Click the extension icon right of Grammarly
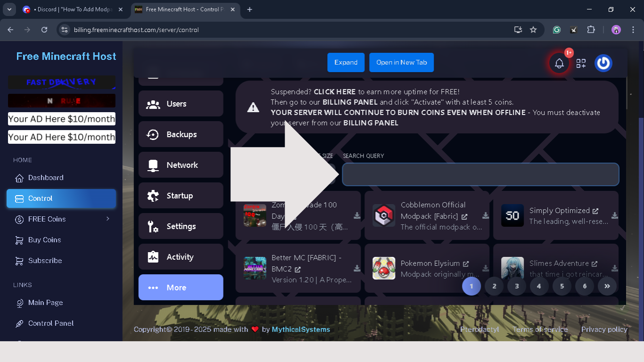The height and width of the screenshot is (362, 644). click(574, 30)
